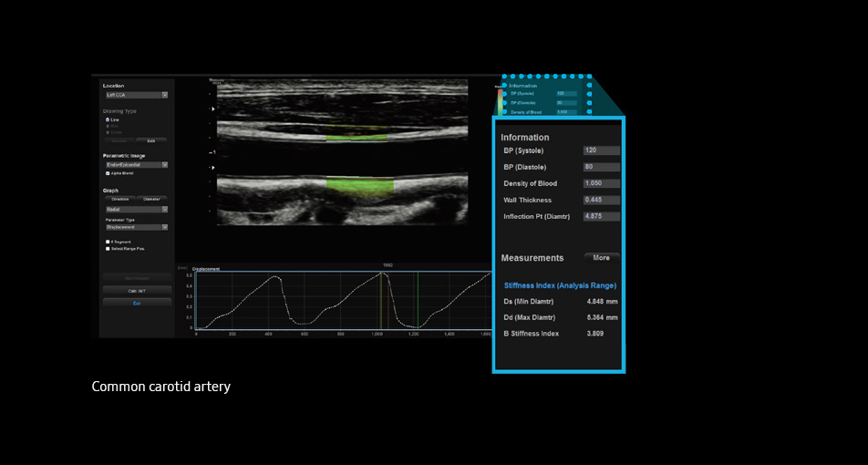Click the 1060 time label above graph
Viewport: 868px width, 465px height.
click(388, 265)
